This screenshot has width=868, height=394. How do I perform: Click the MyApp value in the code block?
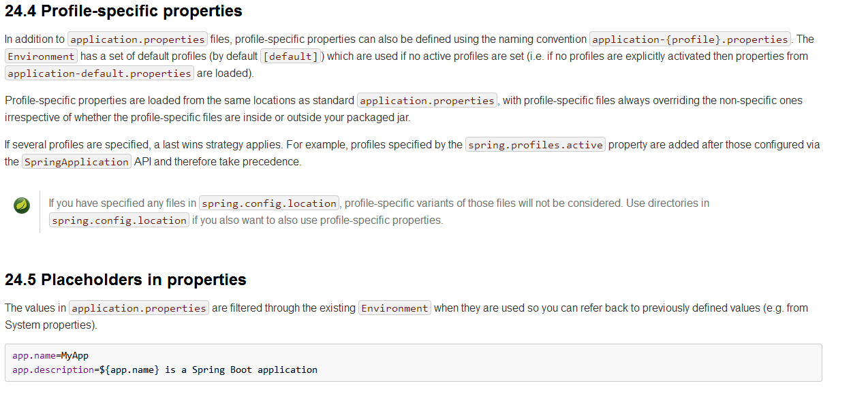[75, 356]
